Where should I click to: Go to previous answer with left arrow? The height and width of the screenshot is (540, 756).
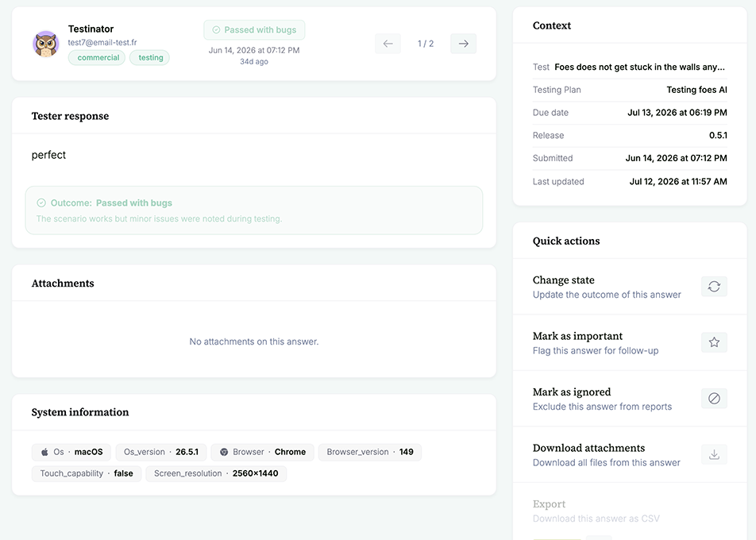click(388, 44)
